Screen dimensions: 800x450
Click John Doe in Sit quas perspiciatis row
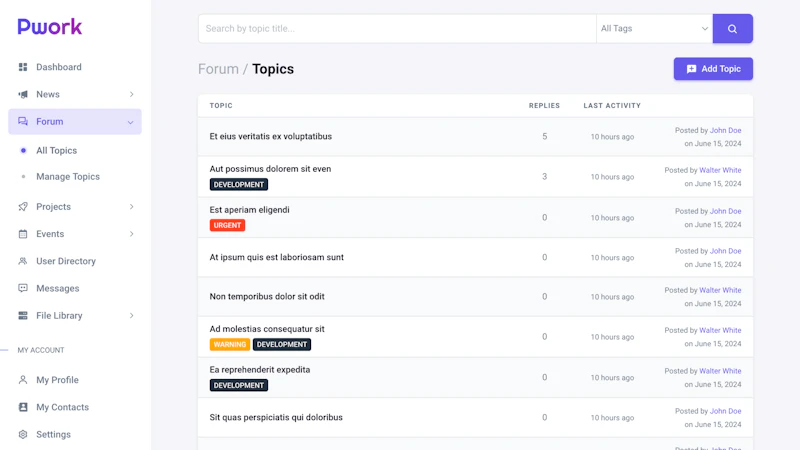(726, 411)
